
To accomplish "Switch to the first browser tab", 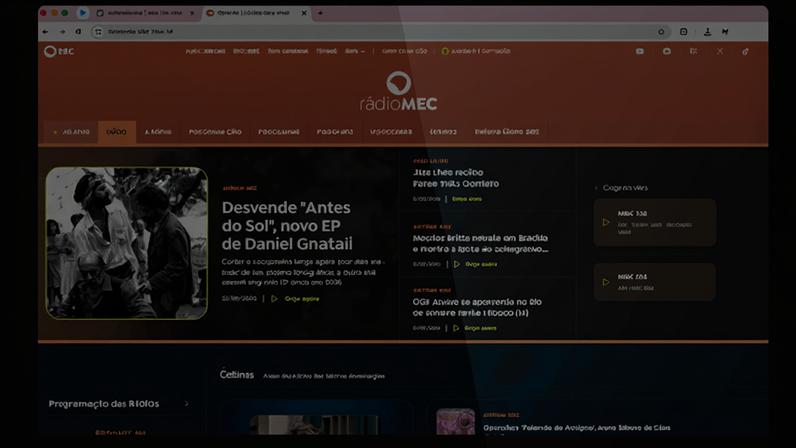I will (x=144, y=13).
